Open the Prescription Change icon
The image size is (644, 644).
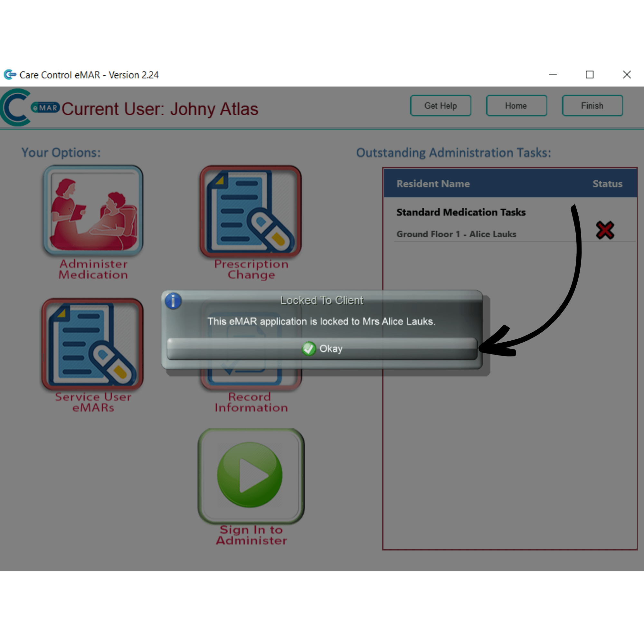(x=251, y=211)
